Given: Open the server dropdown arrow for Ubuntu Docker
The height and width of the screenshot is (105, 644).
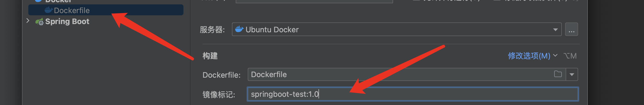Looking at the screenshot, I should coord(555,30).
